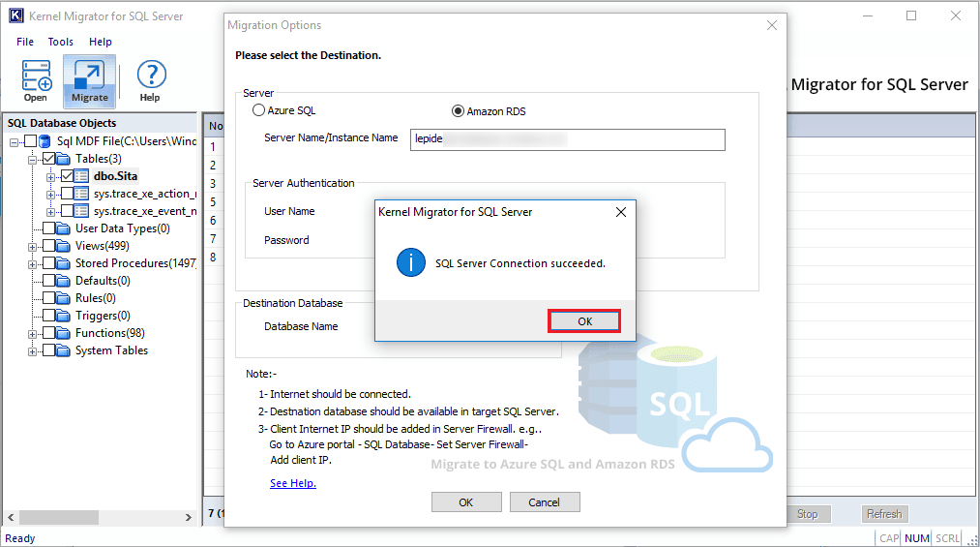Open the File menu

(25, 42)
